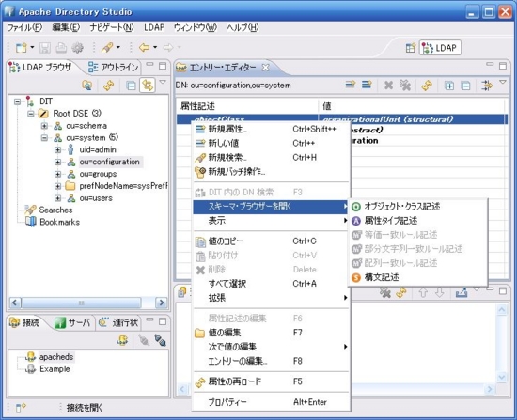Click export icon in modification logs toolbar

[462, 293]
